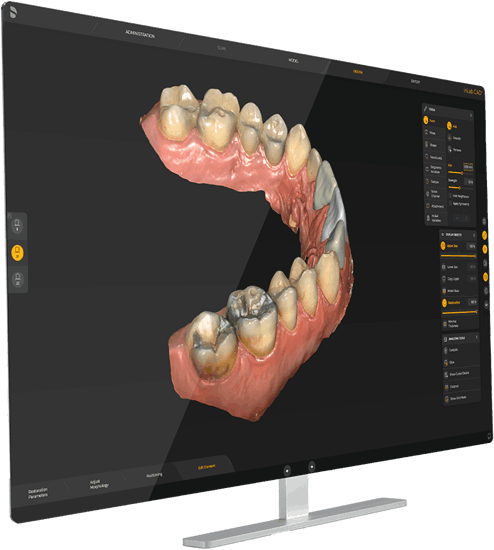Click right-edge grey icon below Display Objects
The width and height of the screenshot is (494, 550).
(485, 263)
